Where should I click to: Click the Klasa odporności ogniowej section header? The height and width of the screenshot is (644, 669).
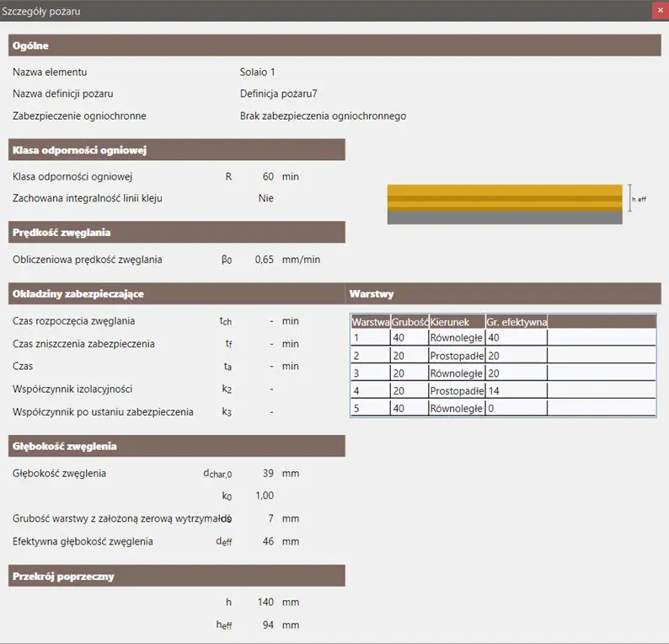pos(177,150)
